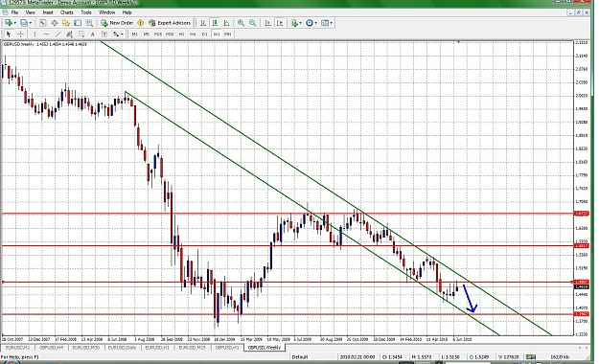599x364 pixels.
Task: Switch chart to line chart type
Action: [226, 23]
